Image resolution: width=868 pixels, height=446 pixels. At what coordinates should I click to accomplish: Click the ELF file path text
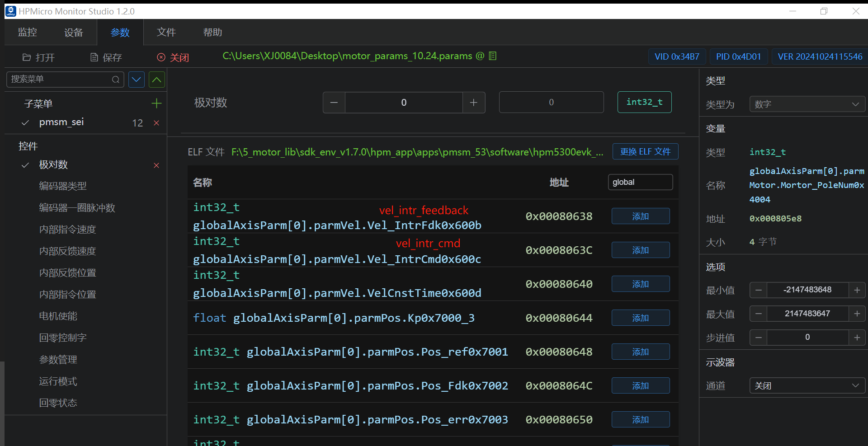pyautogui.click(x=417, y=152)
